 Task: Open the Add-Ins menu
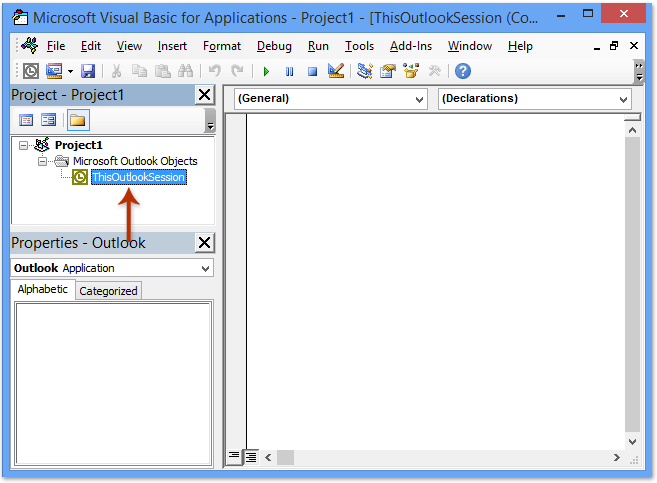411,46
